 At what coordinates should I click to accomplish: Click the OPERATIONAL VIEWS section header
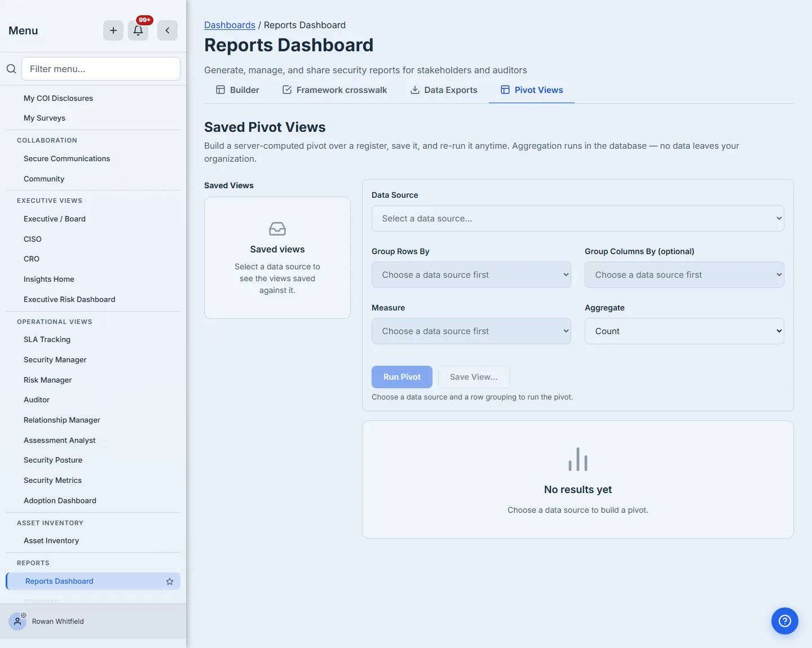(x=55, y=322)
